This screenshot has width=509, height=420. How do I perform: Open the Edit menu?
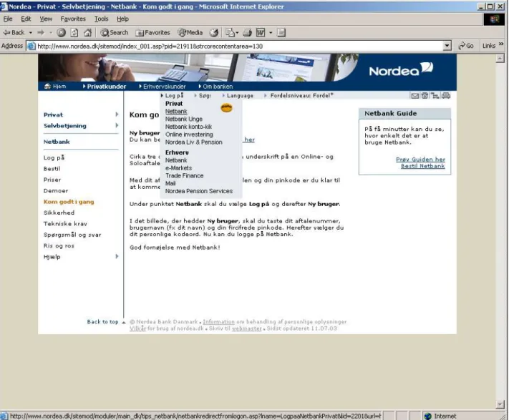(x=26, y=19)
